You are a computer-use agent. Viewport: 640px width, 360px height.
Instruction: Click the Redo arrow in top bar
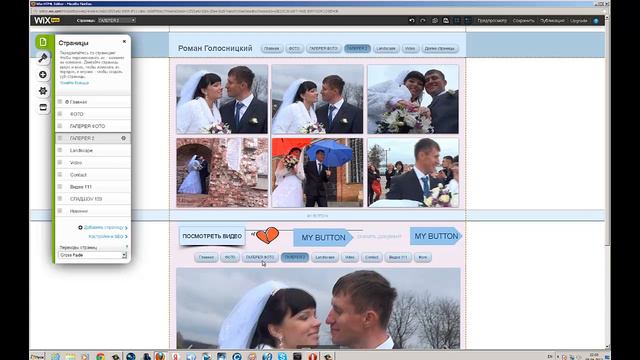[423, 20]
